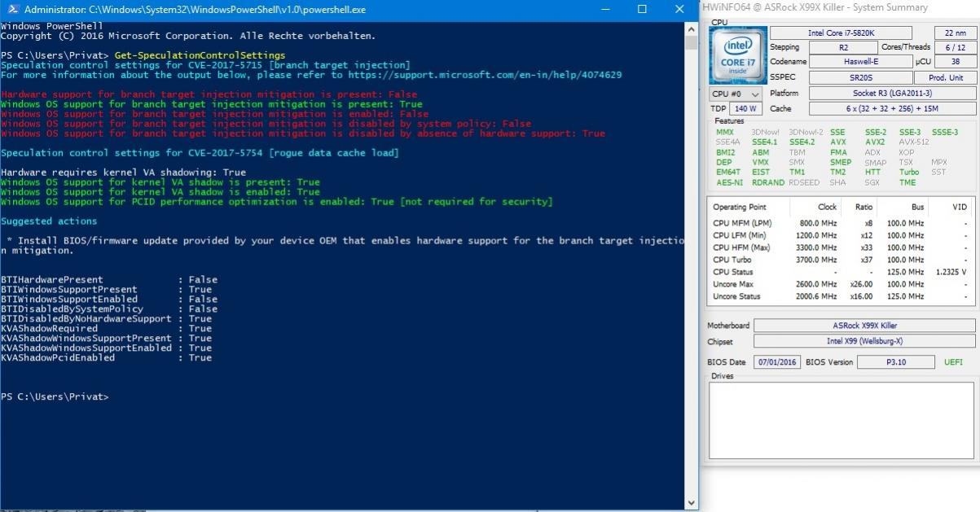
Task: Open the CPU #0 selector dropdown
Action: pos(736,94)
